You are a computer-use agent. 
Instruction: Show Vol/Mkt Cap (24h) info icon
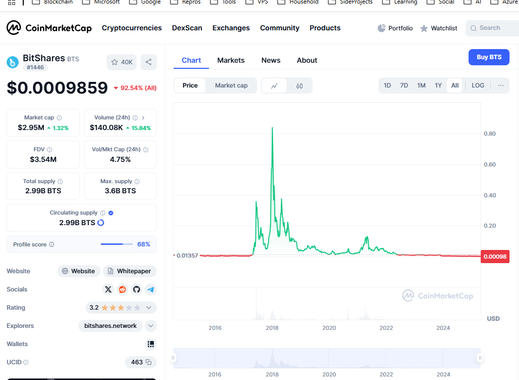click(146, 150)
